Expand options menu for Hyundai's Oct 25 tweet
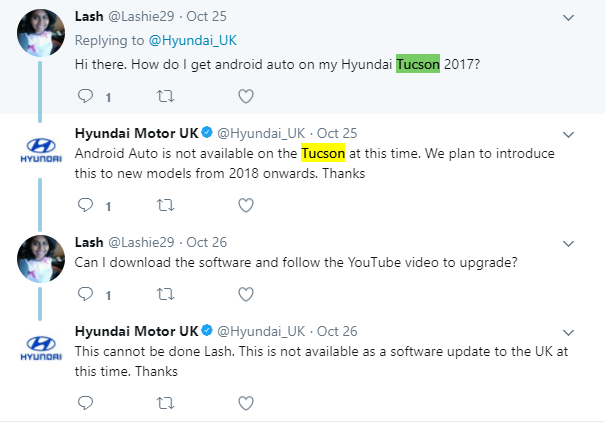This screenshot has width=605, height=426. coord(569,133)
